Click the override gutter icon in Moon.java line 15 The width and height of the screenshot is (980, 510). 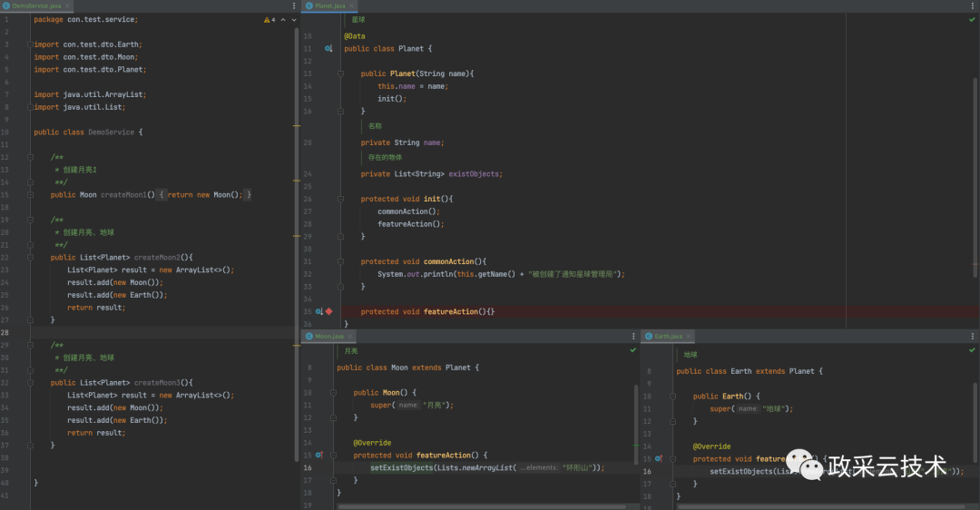(318, 455)
